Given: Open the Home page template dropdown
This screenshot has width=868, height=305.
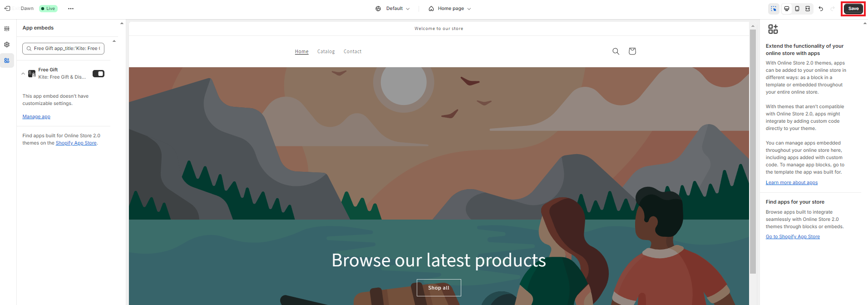Looking at the screenshot, I should click(x=450, y=9).
